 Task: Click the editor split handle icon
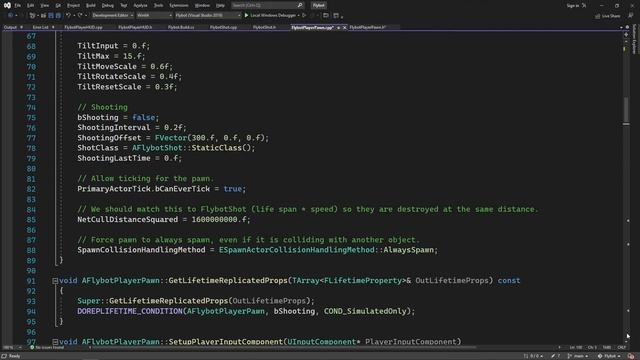coord(626,35)
